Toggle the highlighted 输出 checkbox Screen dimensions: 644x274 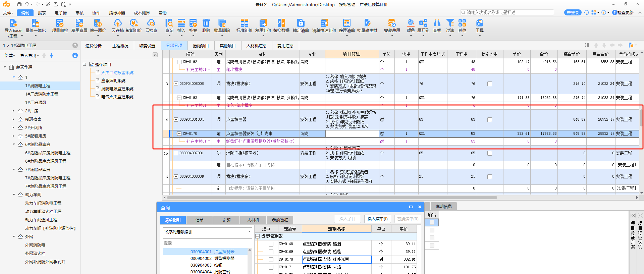(x=432, y=222)
